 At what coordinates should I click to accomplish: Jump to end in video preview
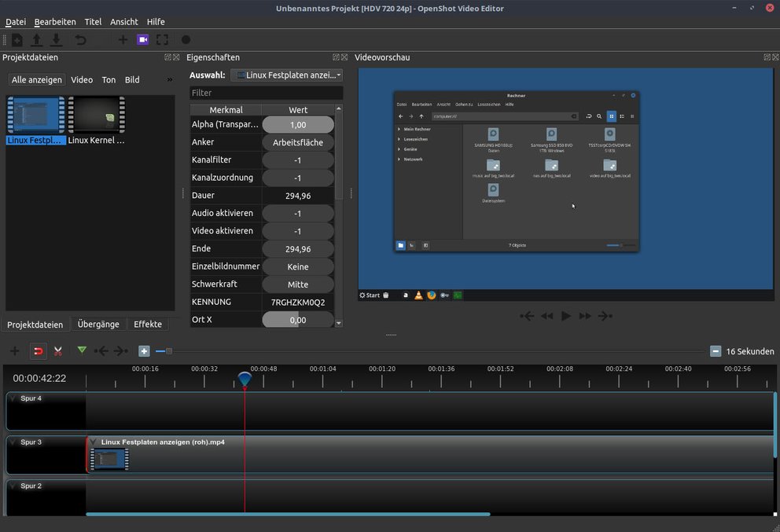(605, 316)
